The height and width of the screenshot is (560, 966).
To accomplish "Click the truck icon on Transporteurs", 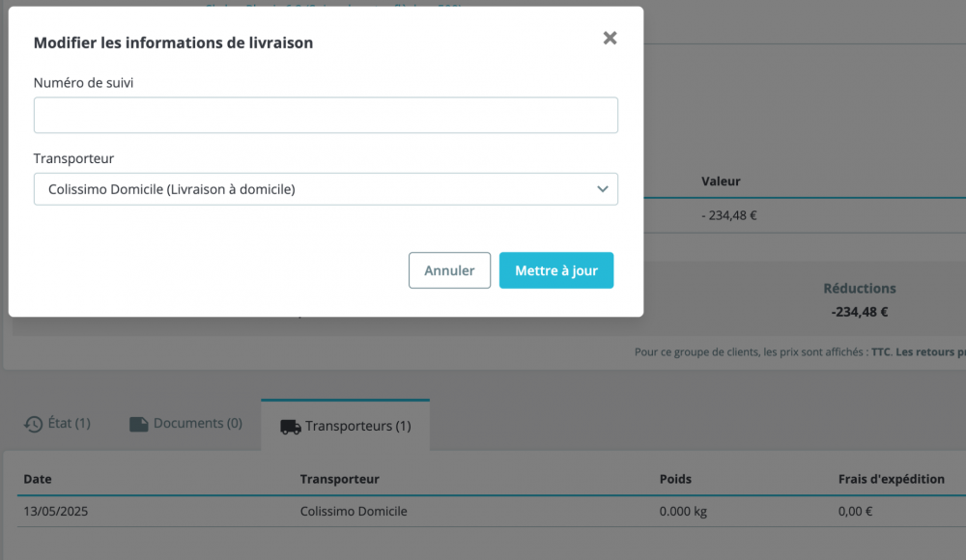I will [291, 427].
